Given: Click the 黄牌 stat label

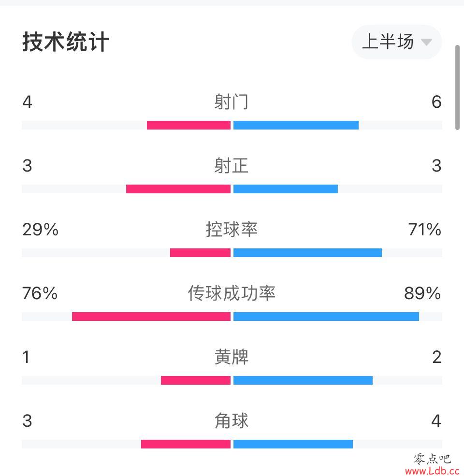Looking at the screenshot, I should tap(232, 357).
